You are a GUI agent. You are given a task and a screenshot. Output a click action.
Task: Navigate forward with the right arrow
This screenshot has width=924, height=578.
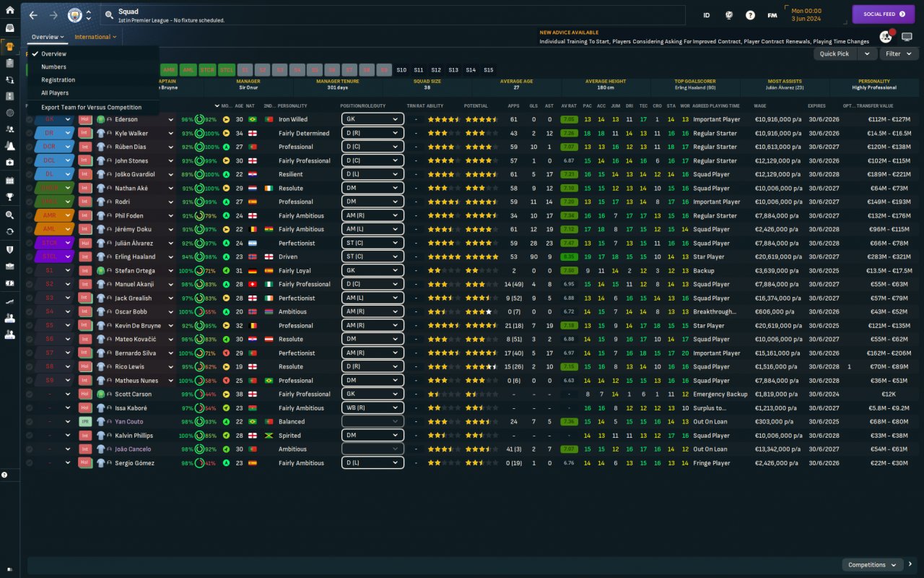pos(54,15)
